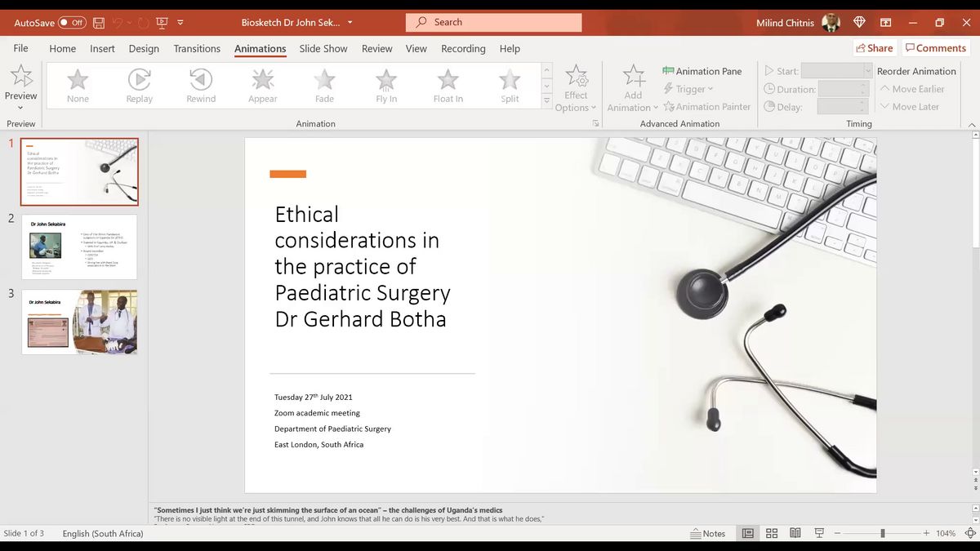Image resolution: width=980 pixels, height=551 pixels.
Task: Toggle the Notes pane button
Action: pos(707,533)
